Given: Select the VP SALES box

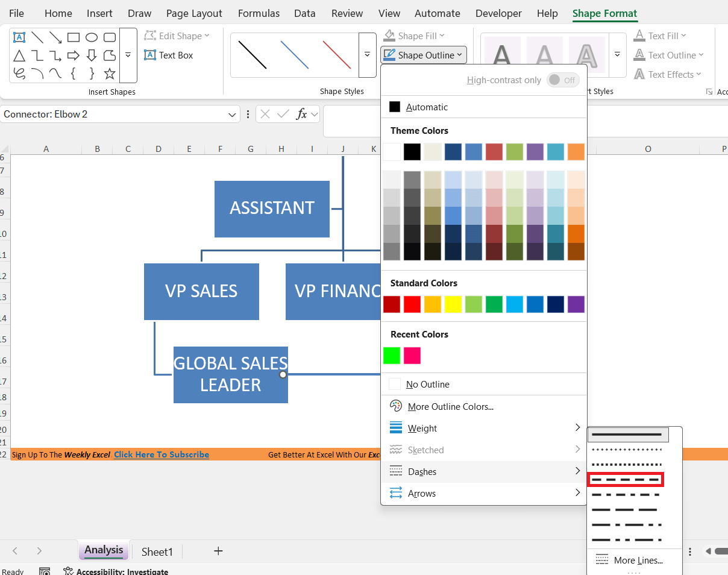Looking at the screenshot, I should (201, 292).
